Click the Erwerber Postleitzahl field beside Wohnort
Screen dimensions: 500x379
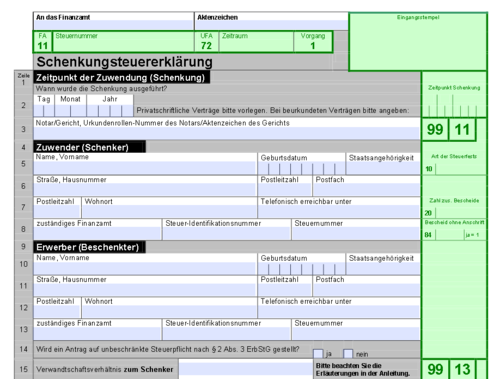(57, 312)
